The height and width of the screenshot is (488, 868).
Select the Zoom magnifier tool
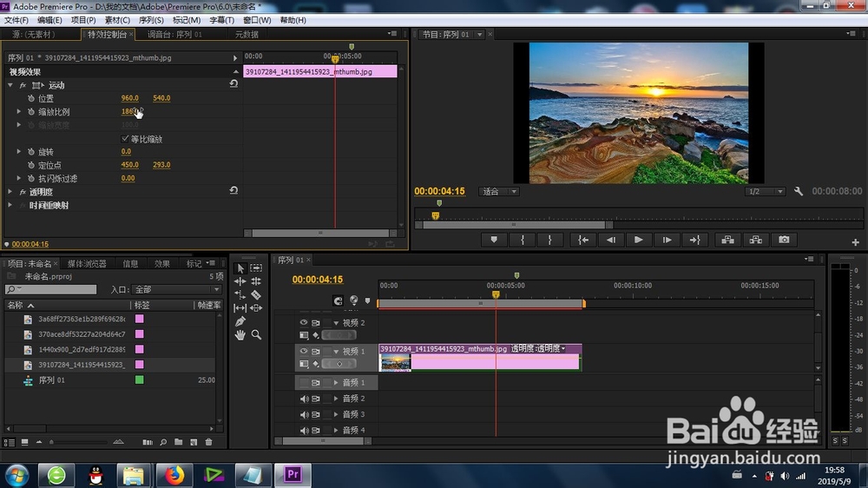coord(256,334)
